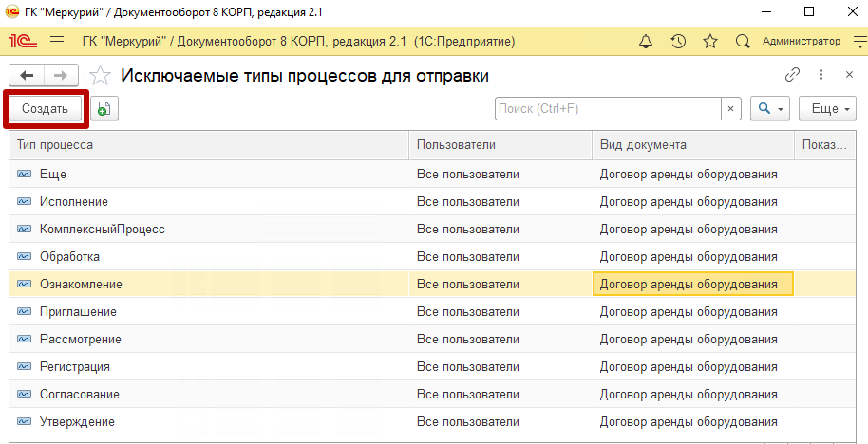Open the notifications bell
This screenshot has width=868, height=444.
[x=646, y=42]
